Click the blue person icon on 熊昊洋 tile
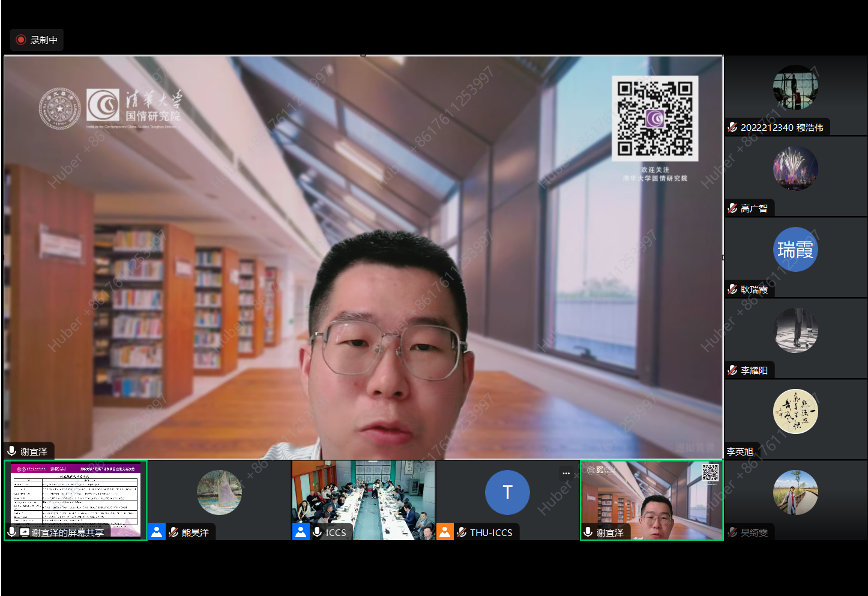 157,532
